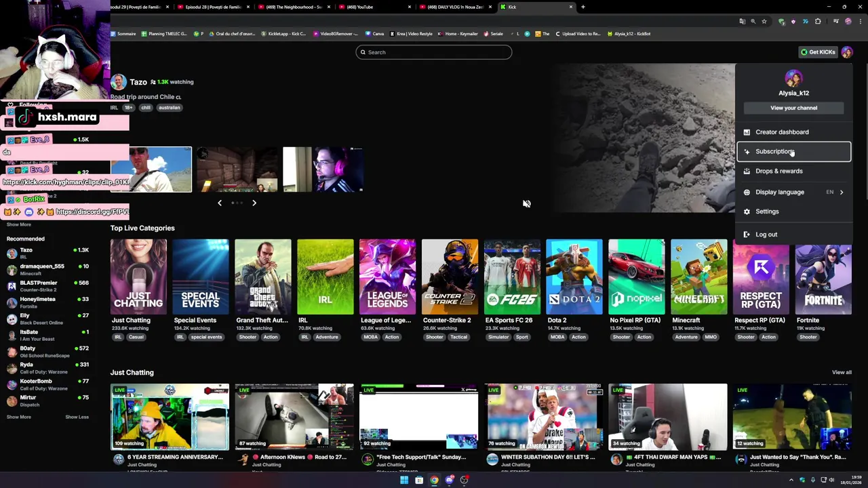868x488 pixels.
Task: Focus the Kick search field
Action: click(x=434, y=52)
